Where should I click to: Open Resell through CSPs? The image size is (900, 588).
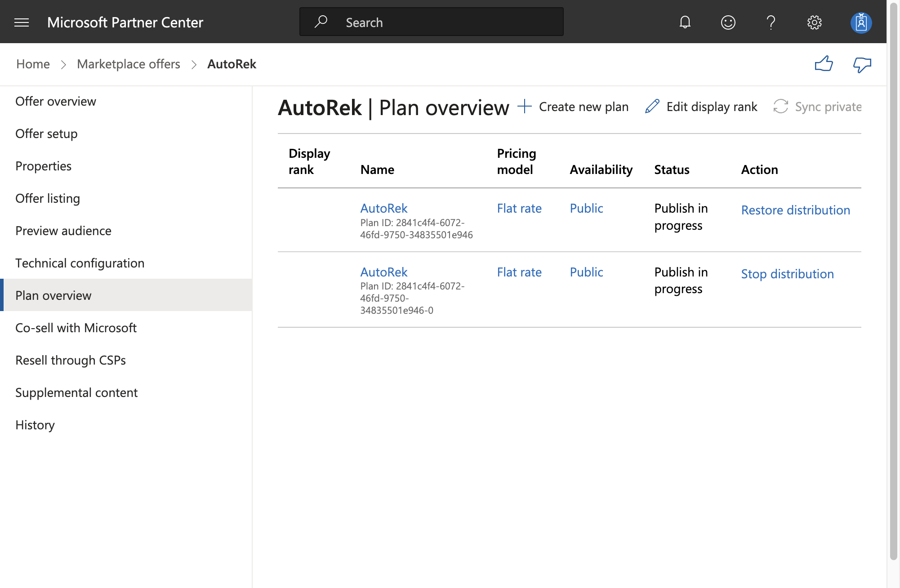tap(126, 361)
